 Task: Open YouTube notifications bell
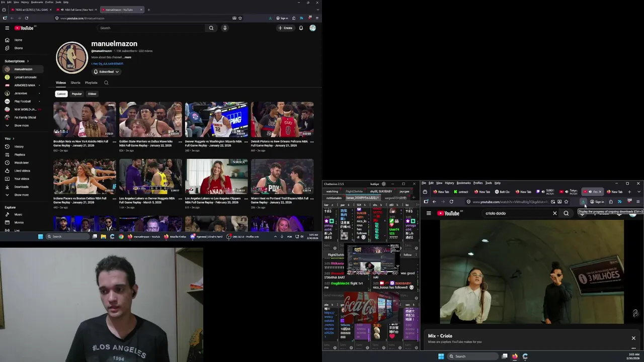point(301,28)
